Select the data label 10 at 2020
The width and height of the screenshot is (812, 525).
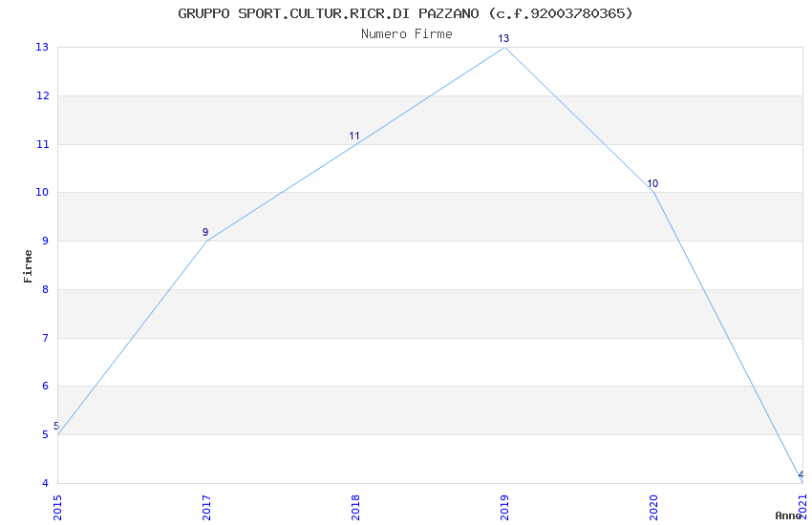(x=652, y=183)
